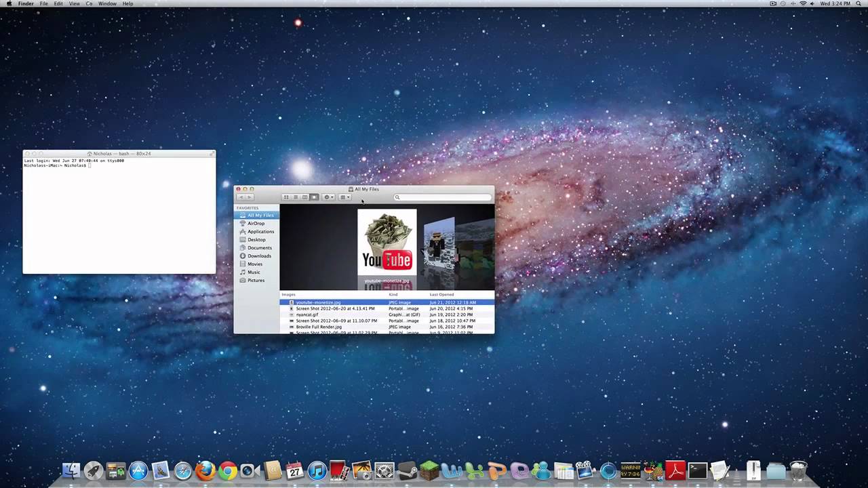The height and width of the screenshot is (488, 868).
Task: Open the Console warning icon in Dock
Action: [631, 470]
